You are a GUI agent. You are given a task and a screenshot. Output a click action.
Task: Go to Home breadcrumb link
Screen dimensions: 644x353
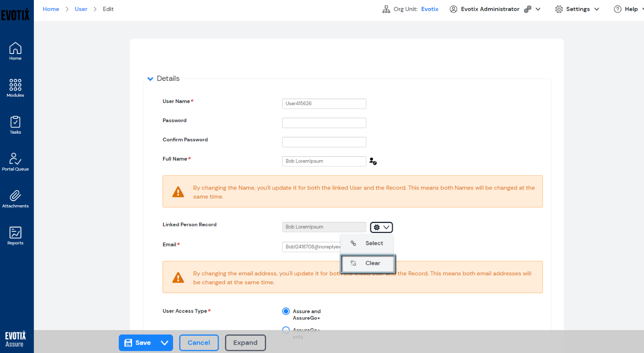tap(51, 9)
